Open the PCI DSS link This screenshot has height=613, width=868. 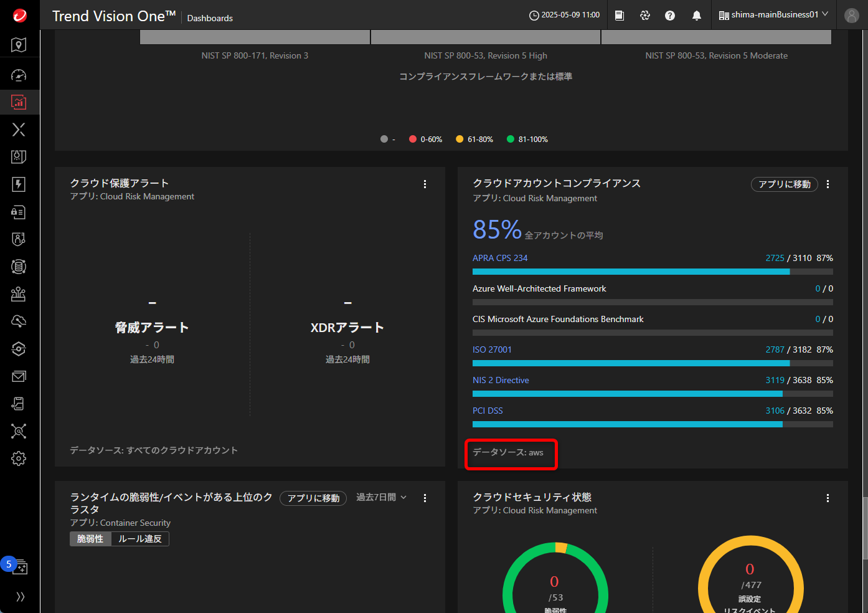pyautogui.click(x=488, y=411)
